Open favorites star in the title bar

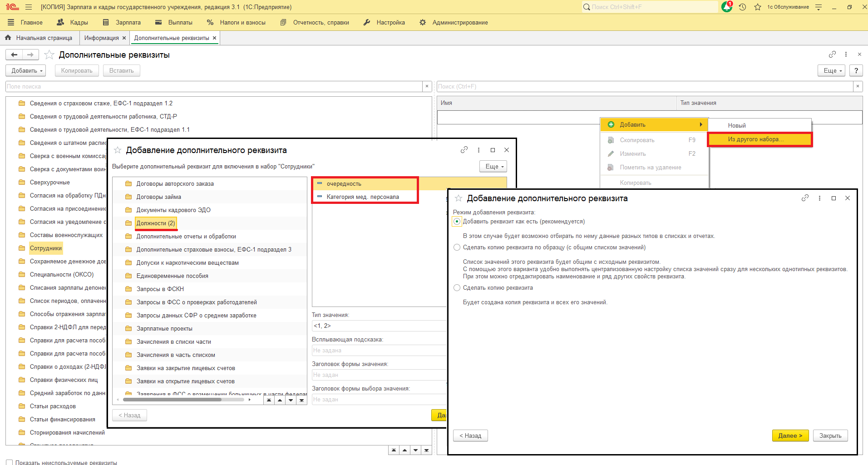[x=757, y=7]
